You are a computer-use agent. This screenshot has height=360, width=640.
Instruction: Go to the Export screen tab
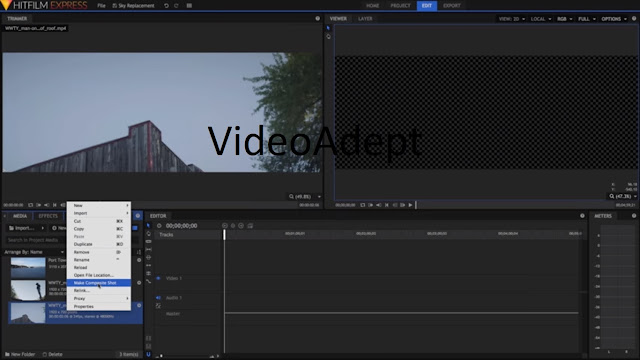(452, 6)
